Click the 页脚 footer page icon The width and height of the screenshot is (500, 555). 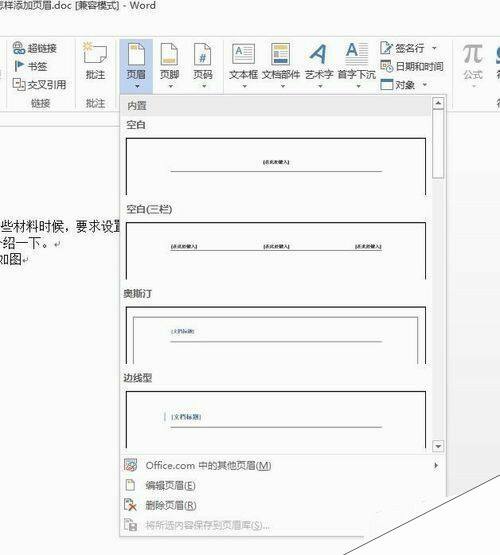[169, 54]
